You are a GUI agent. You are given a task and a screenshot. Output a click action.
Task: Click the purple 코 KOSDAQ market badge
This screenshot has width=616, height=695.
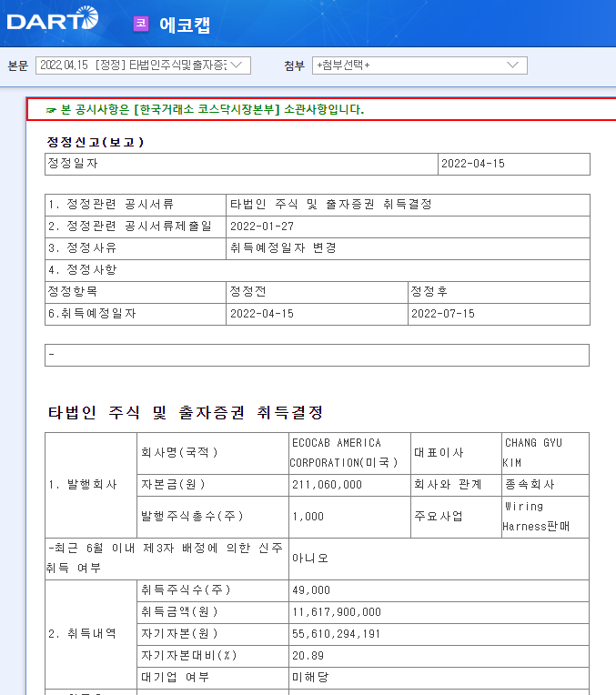[x=141, y=23]
